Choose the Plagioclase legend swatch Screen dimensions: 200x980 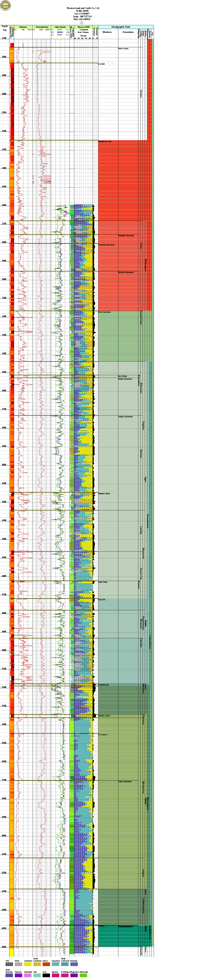(74, 975)
